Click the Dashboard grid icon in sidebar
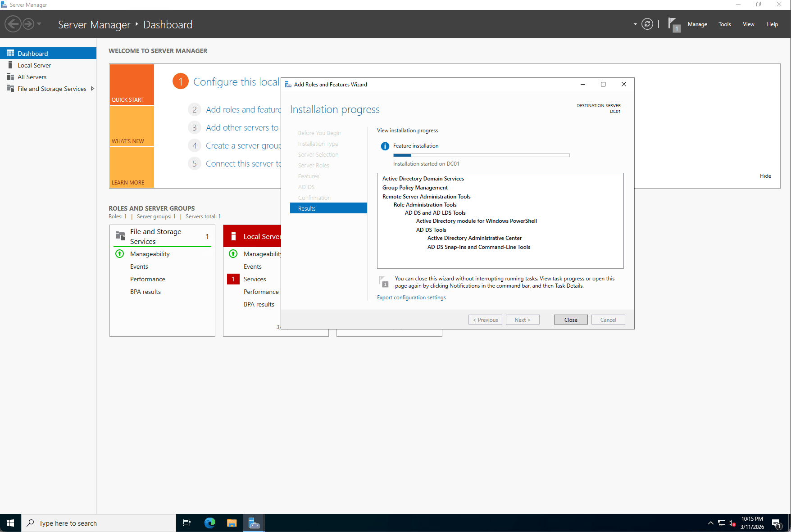 [10, 53]
